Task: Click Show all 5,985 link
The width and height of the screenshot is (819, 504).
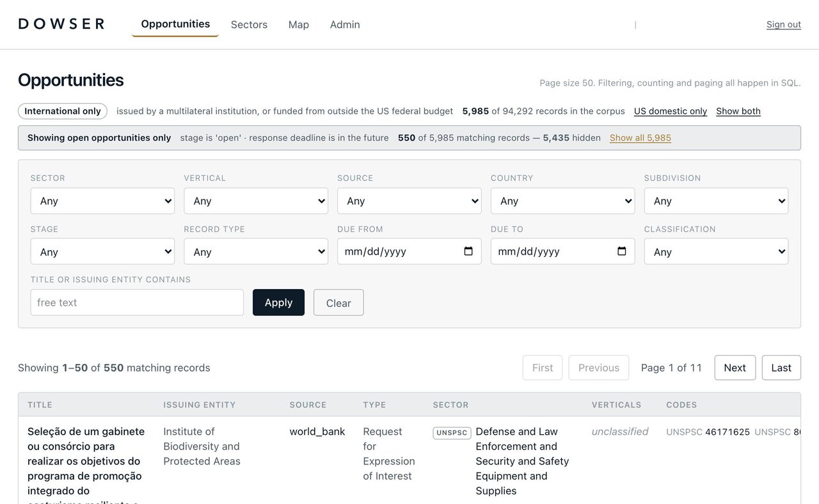Action: (640, 138)
